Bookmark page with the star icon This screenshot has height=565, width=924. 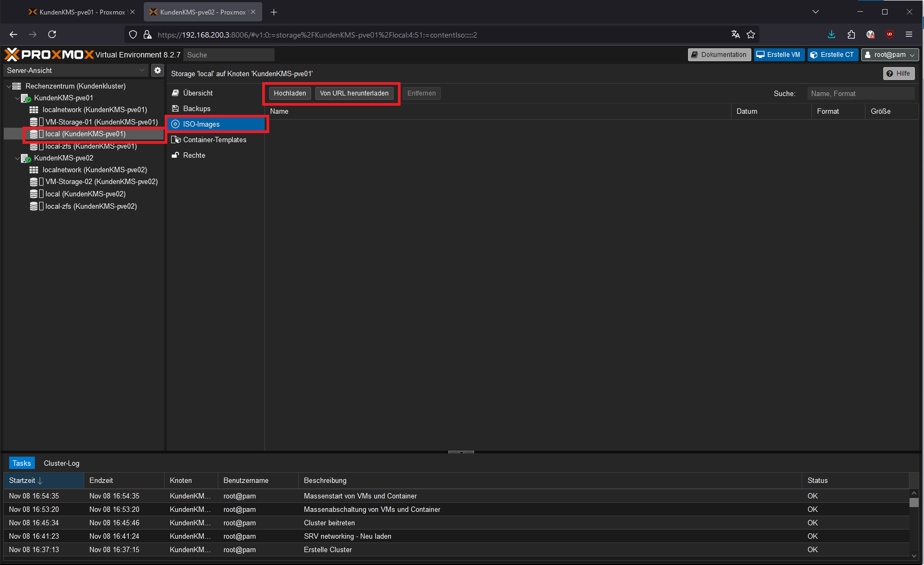click(x=751, y=34)
